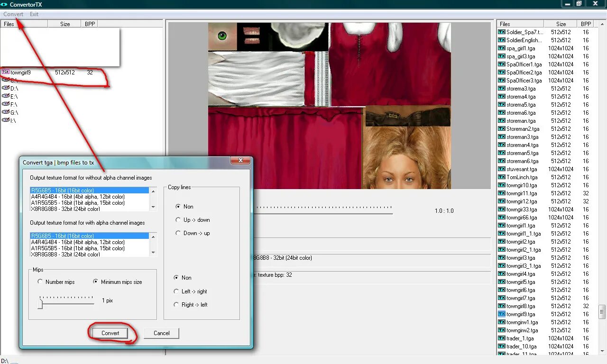
Task: Select the Right -> left radio button
Action: (x=176, y=305)
